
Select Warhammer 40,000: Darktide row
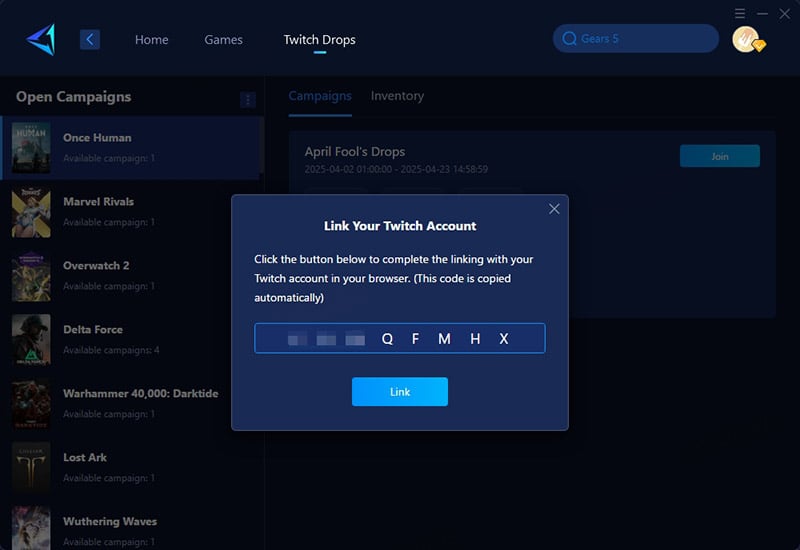tap(131, 403)
